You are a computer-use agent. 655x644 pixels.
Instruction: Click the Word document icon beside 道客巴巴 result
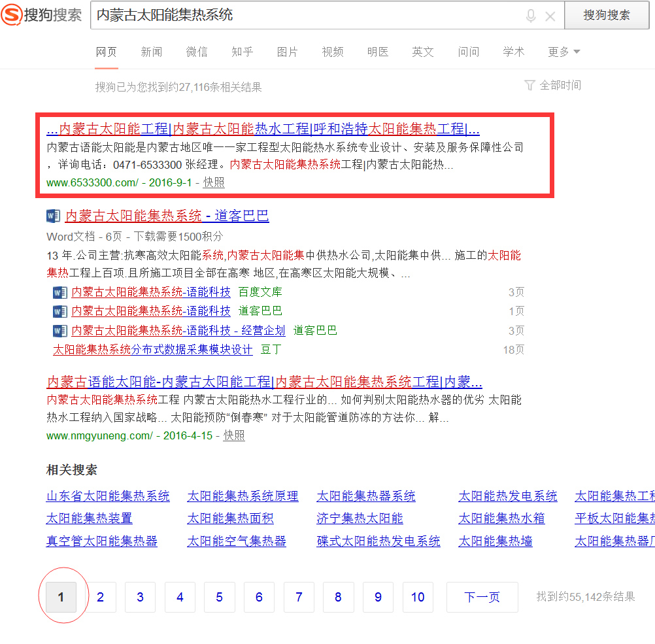click(59, 311)
